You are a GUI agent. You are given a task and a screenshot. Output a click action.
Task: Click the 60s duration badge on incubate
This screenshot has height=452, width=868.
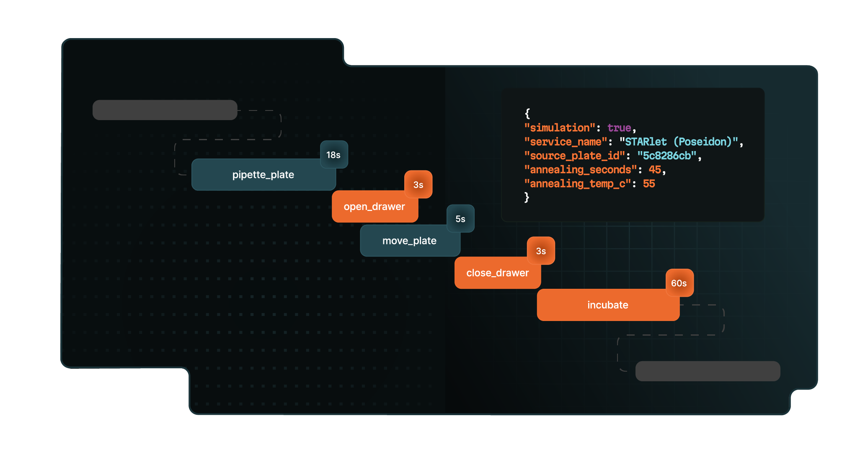tap(679, 283)
